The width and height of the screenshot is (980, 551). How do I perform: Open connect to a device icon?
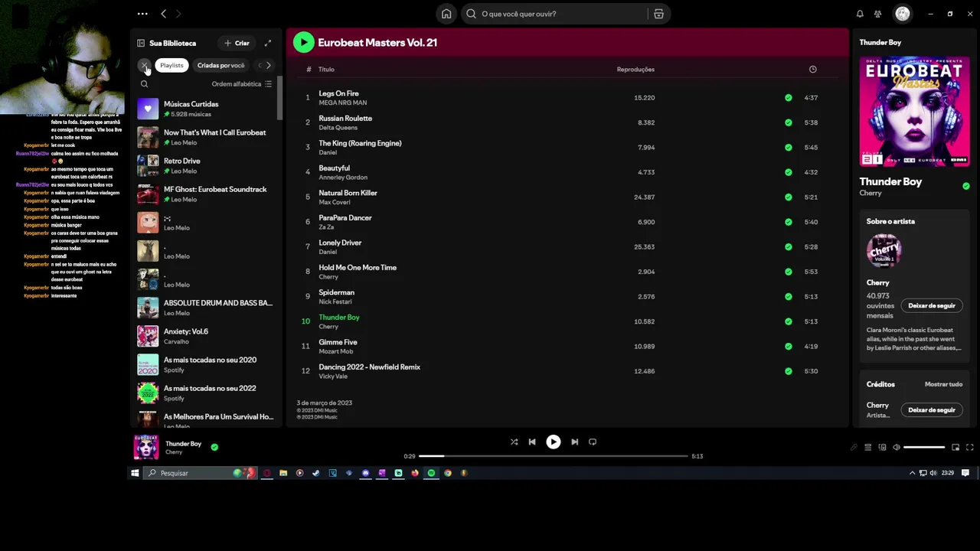point(882,448)
